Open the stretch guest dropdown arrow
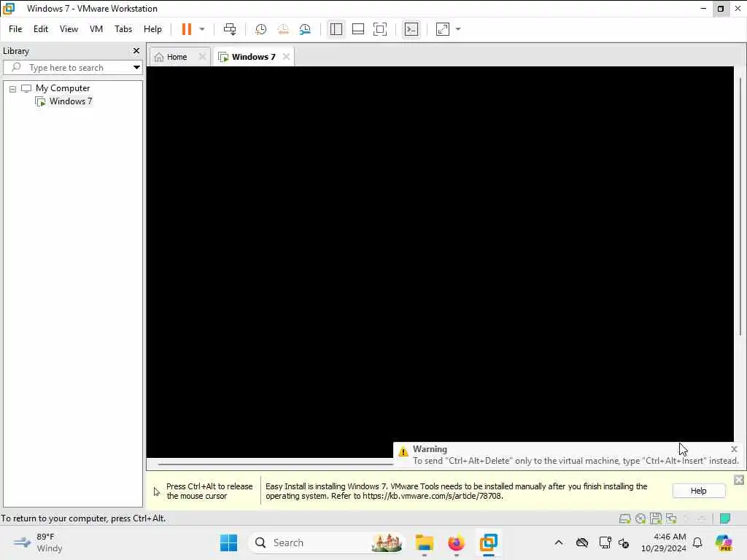Screen dimensions: 747x560 pos(458,29)
